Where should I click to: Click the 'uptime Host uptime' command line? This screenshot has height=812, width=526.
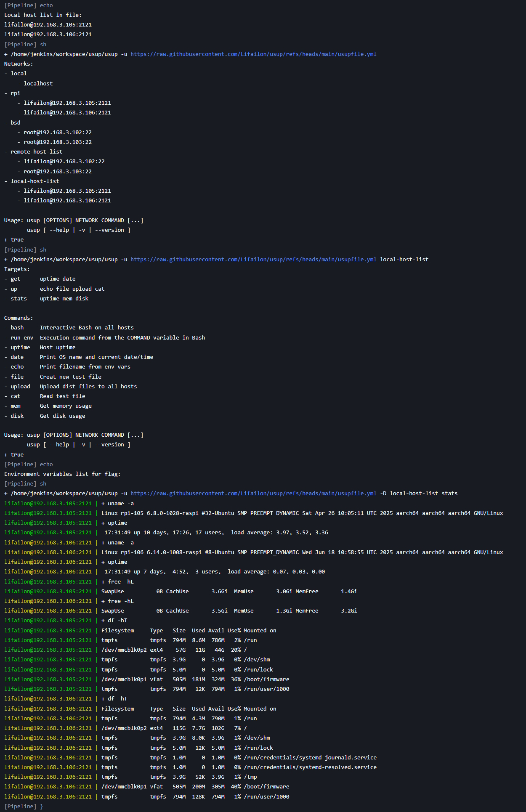click(x=40, y=347)
